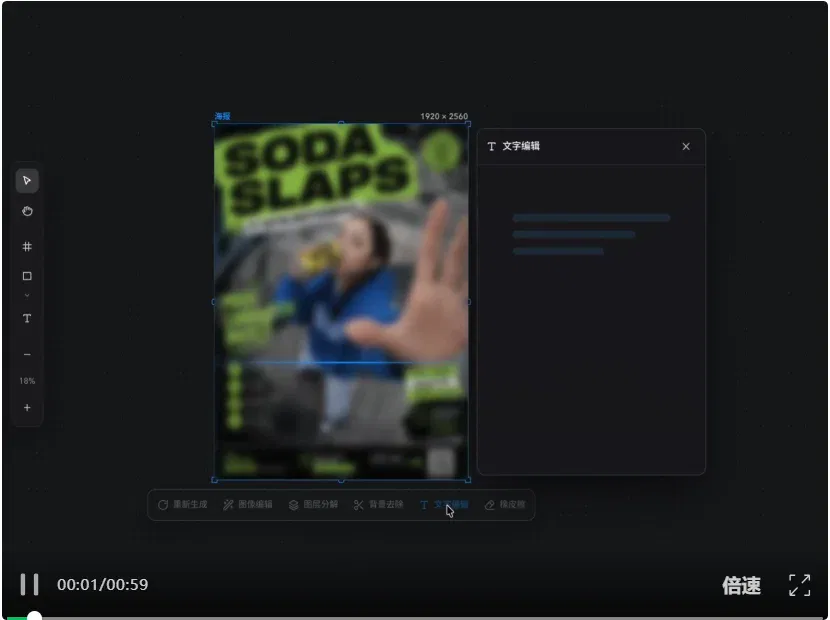830x620 pixels.
Task: Click the top-left poster selection handle
Action: click(214, 124)
